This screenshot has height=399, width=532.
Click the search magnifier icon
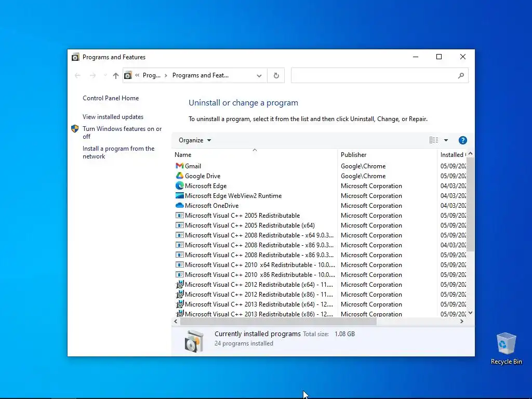pyautogui.click(x=461, y=75)
